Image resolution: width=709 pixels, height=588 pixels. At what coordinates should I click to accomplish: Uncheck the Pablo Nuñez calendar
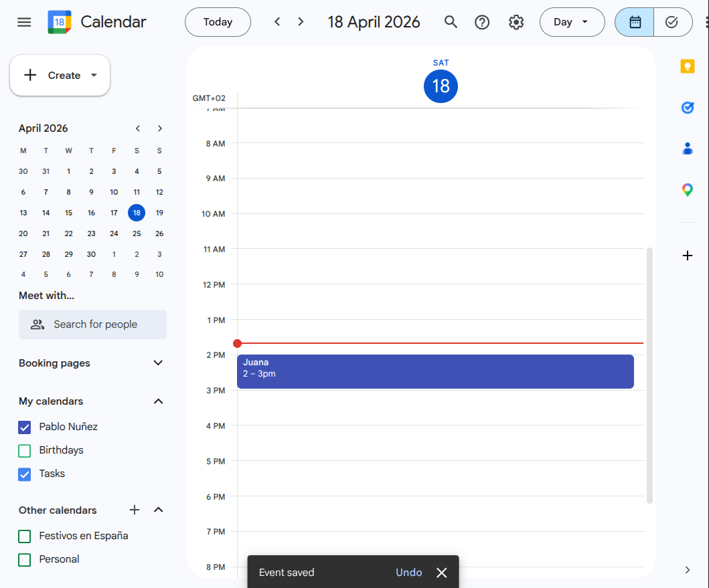pos(24,427)
